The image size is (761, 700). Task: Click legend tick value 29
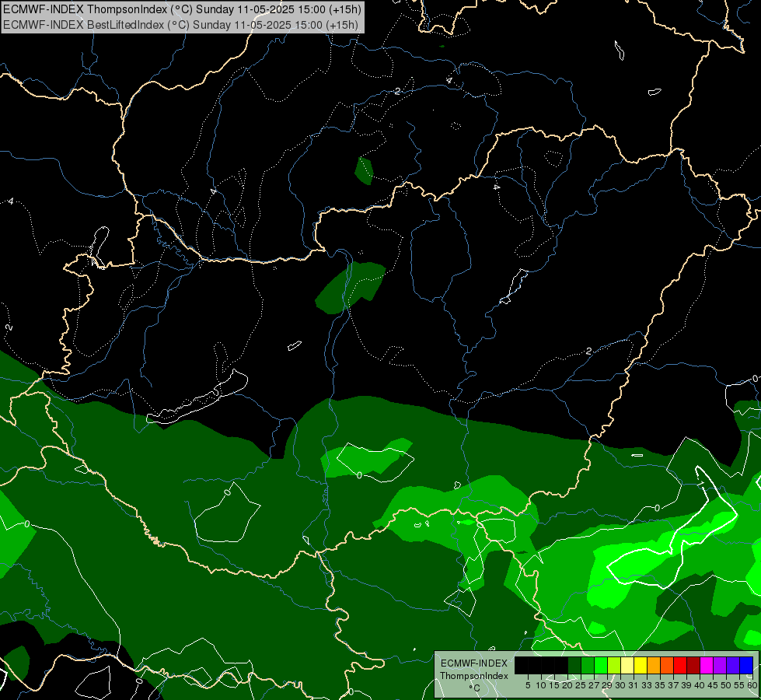point(606,685)
